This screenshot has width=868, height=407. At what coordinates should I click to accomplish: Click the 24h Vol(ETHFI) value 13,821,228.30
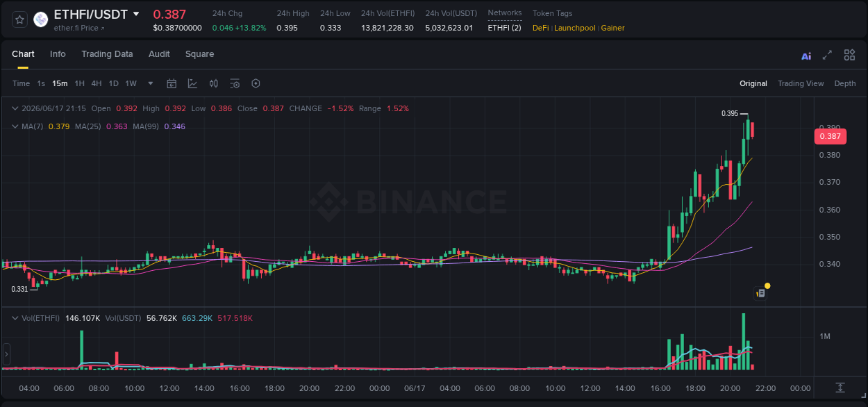click(387, 28)
